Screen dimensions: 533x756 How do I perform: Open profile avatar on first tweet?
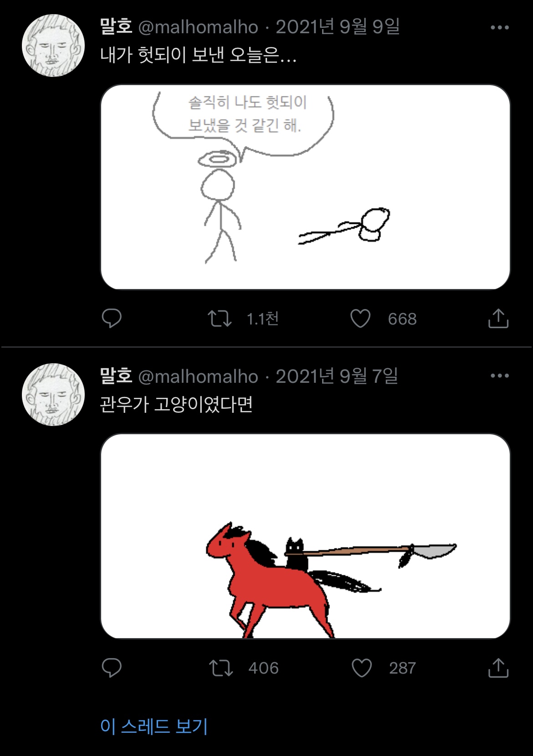tap(53, 46)
